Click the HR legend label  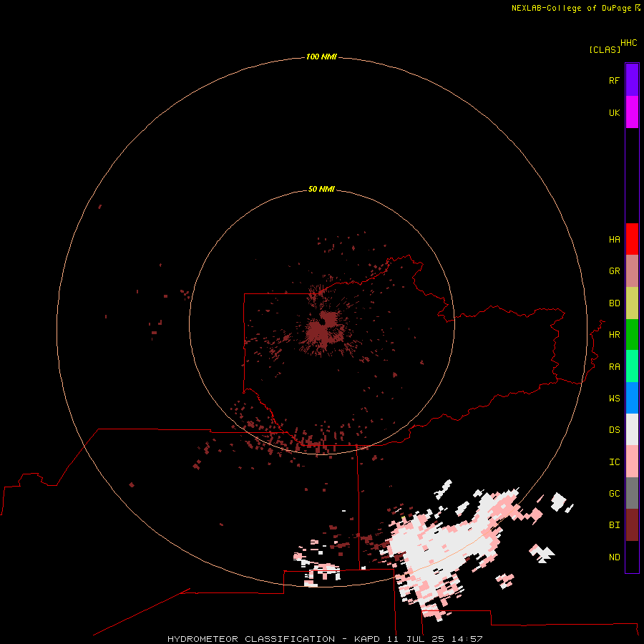pyautogui.click(x=615, y=335)
